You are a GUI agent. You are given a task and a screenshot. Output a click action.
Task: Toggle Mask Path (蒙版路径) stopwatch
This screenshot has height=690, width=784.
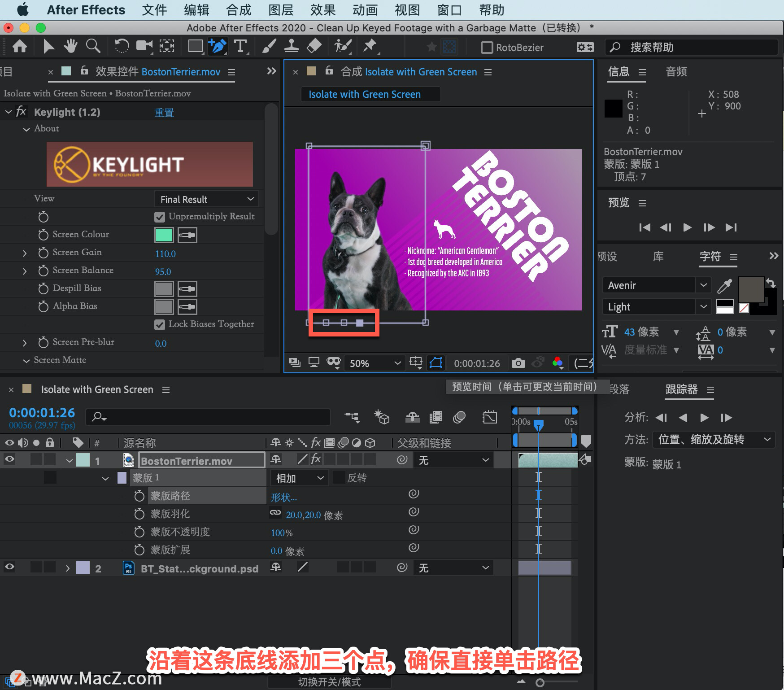[x=139, y=496]
